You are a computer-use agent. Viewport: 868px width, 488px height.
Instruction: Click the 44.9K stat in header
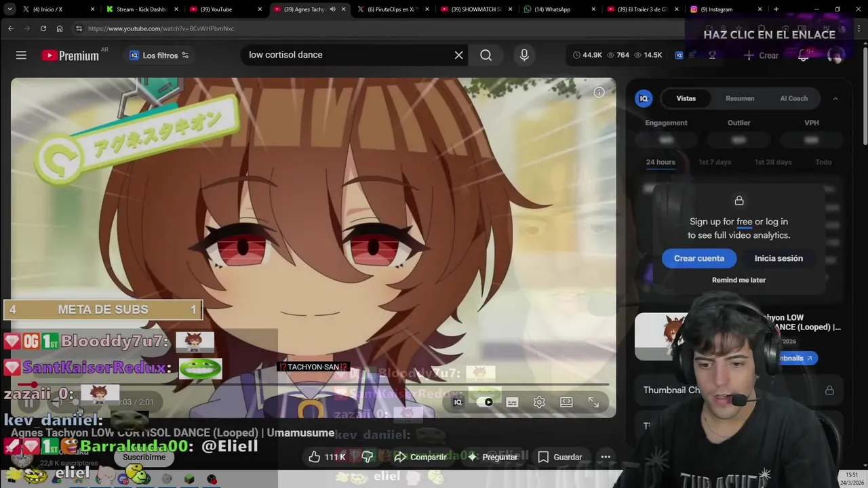pyautogui.click(x=587, y=55)
